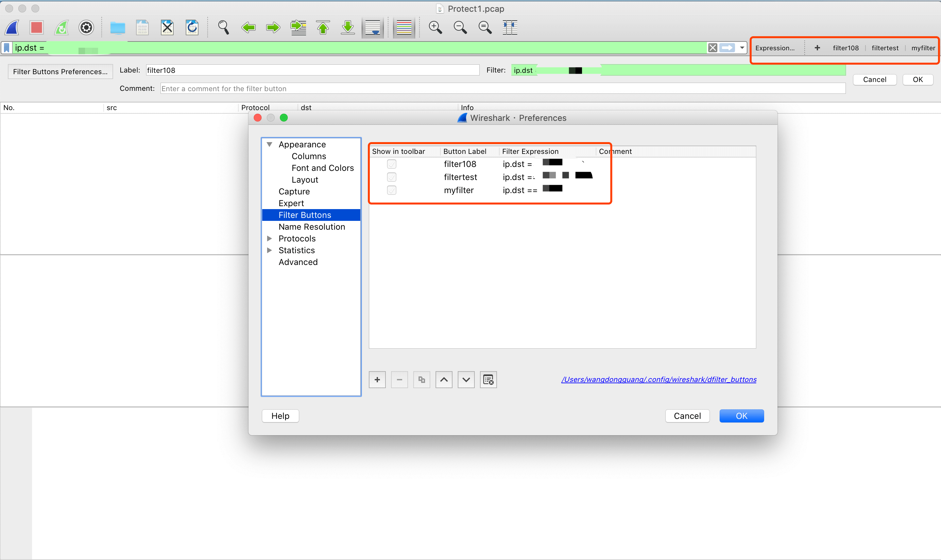Open Help in Preferences dialog
This screenshot has width=941, height=560.
pyautogui.click(x=280, y=416)
